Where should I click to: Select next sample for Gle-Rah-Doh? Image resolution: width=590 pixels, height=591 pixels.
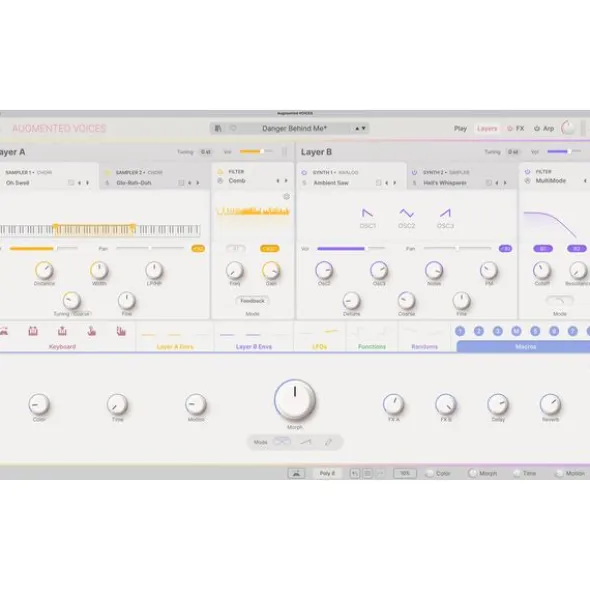(x=198, y=183)
